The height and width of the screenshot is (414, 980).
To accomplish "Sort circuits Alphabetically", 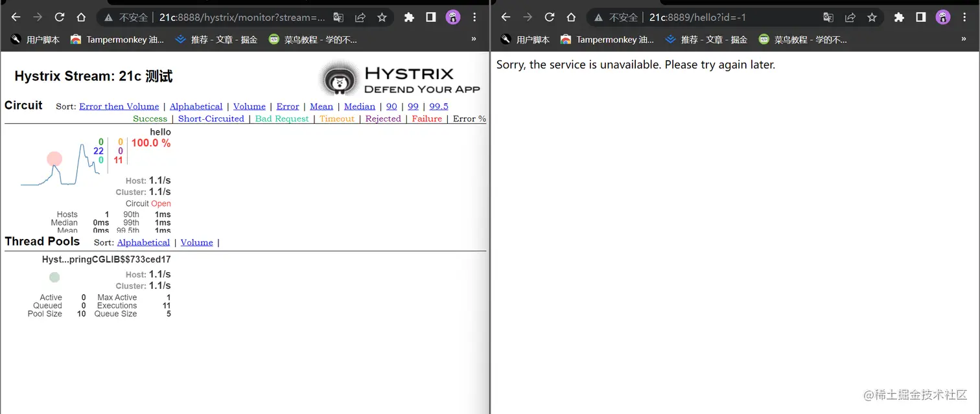I will 196,106.
